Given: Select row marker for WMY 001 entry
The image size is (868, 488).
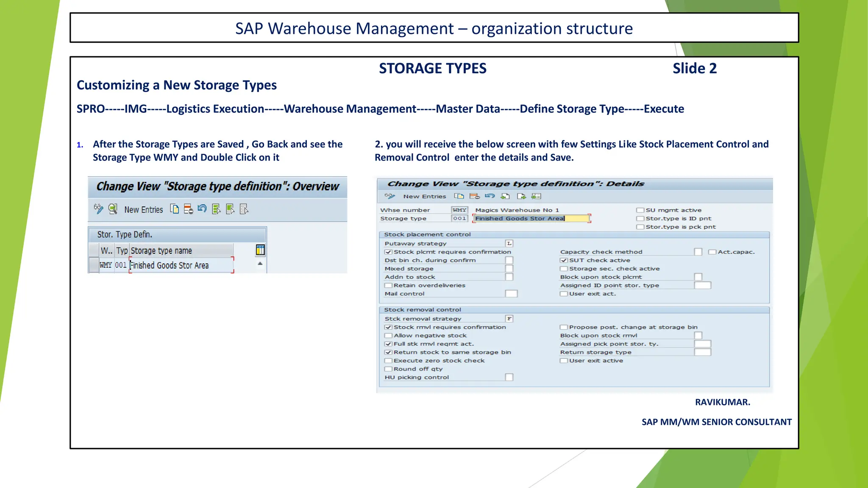Looking at the screenshot, I should click(94, 265).
